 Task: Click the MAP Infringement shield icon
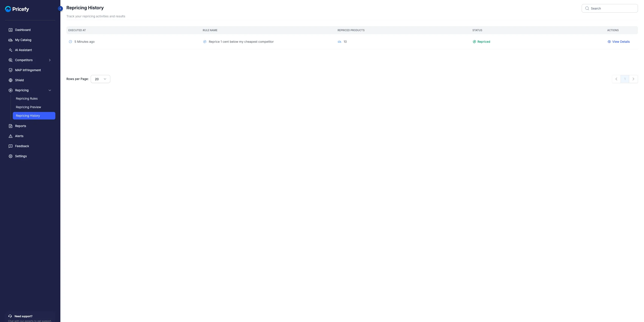[11, 70]
